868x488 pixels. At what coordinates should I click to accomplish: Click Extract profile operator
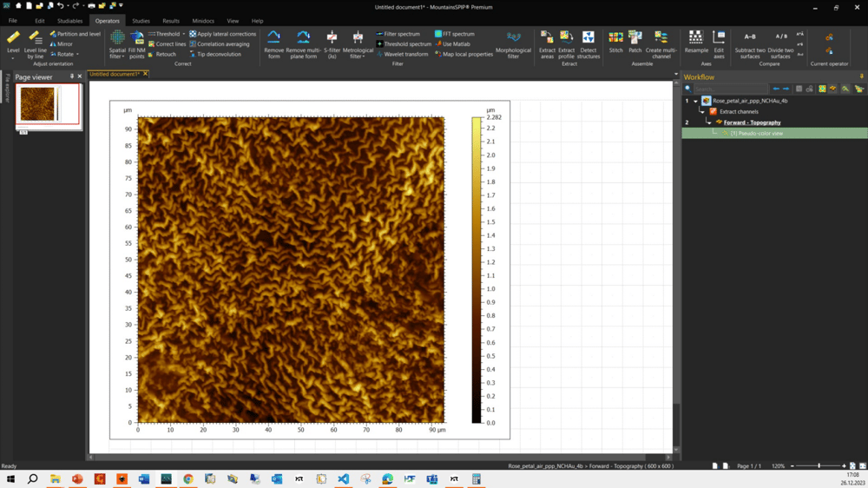566,44
